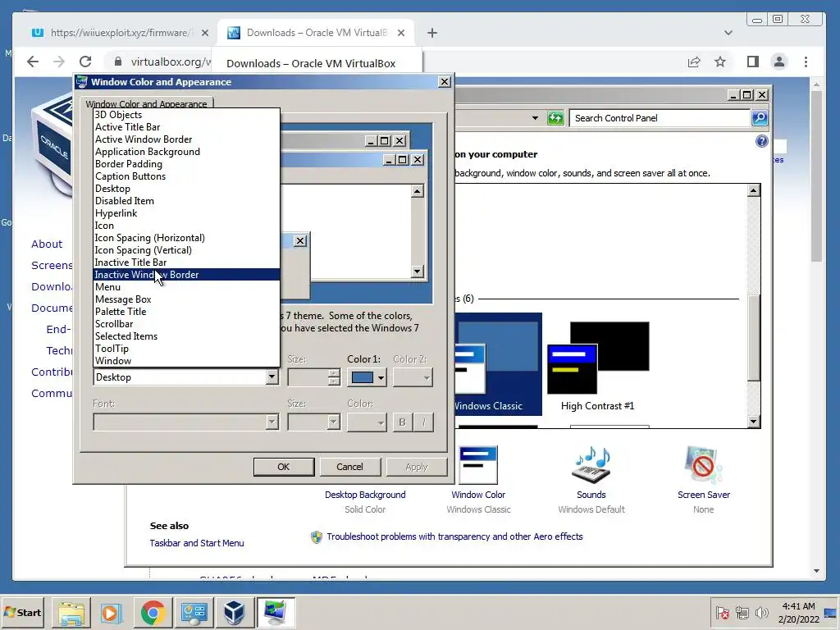
Task: Open Control Panel address history dropdown
Action: click(x=535, y=118)
